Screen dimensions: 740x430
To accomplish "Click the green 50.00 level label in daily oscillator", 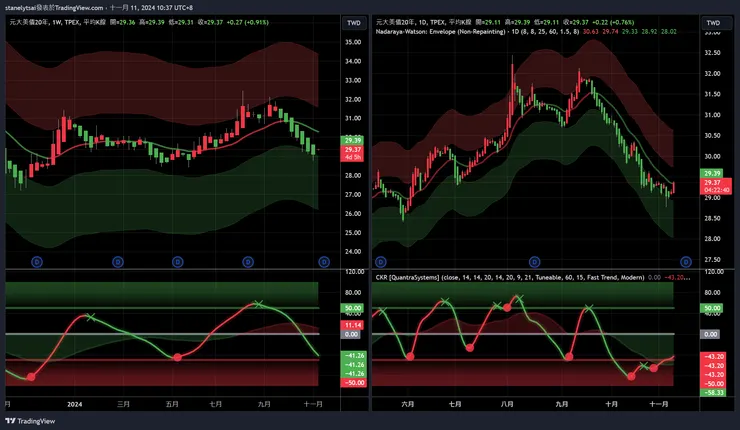I will (x=712, y=308).
